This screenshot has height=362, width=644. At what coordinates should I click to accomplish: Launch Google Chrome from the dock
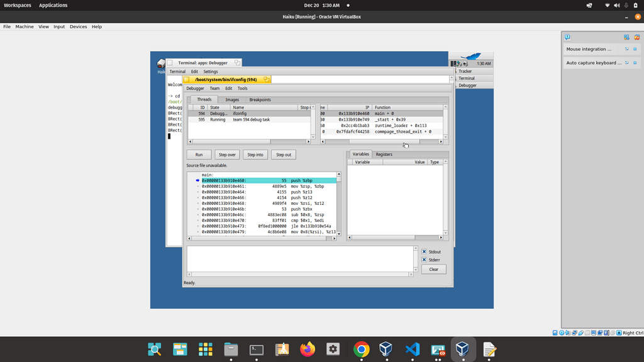362,349
